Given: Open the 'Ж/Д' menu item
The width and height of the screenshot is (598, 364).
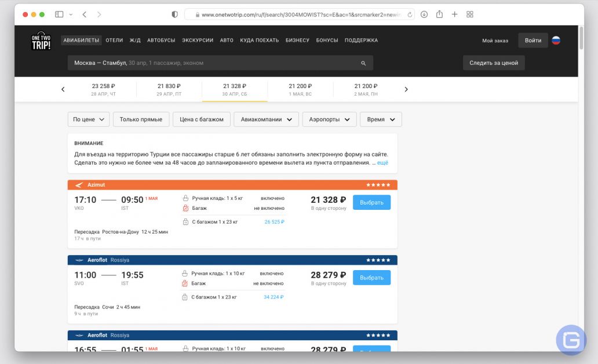Looking at the screenshot, I should [x=135, y=40].
